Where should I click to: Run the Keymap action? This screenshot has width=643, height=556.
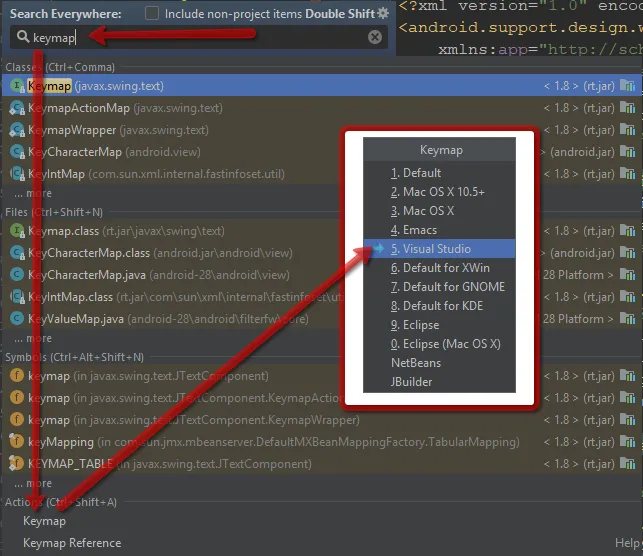[x=44, y=521]
